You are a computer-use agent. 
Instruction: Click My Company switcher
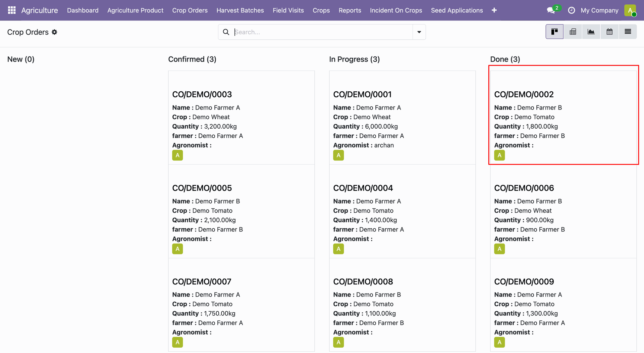click(x=599, y=10)
